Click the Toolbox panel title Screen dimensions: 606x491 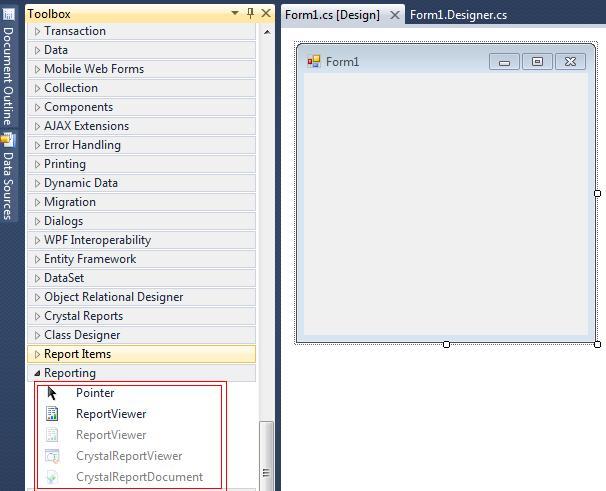pos(49,14)
